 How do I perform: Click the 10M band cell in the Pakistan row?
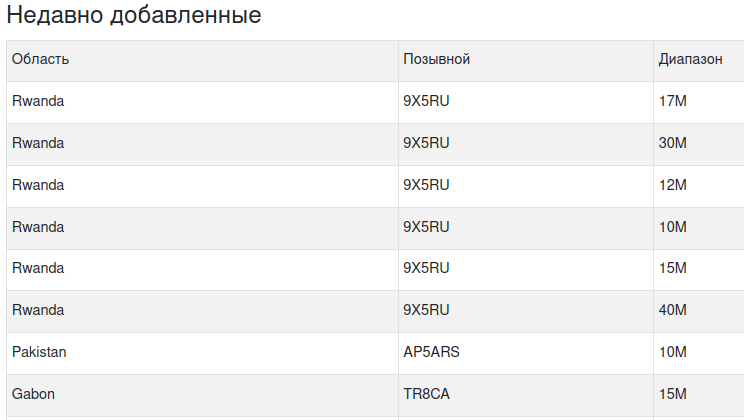click(x=698, y=353)
